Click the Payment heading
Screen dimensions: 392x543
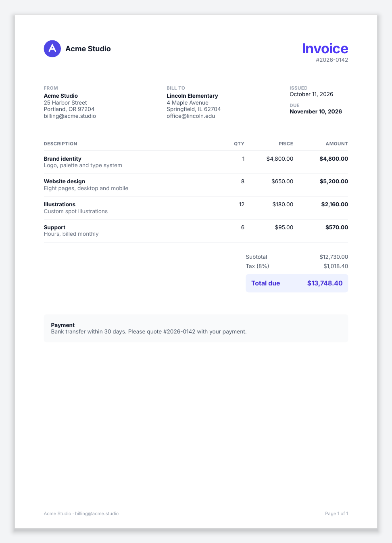click(63, 325)
